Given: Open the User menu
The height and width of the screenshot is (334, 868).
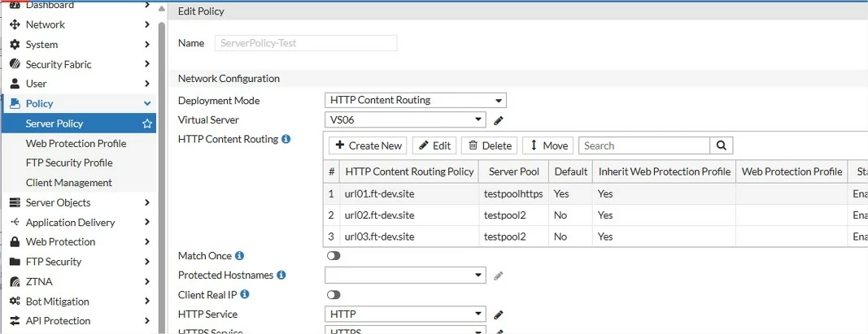Looking at the screenshot, I should [x=79, y=84].
